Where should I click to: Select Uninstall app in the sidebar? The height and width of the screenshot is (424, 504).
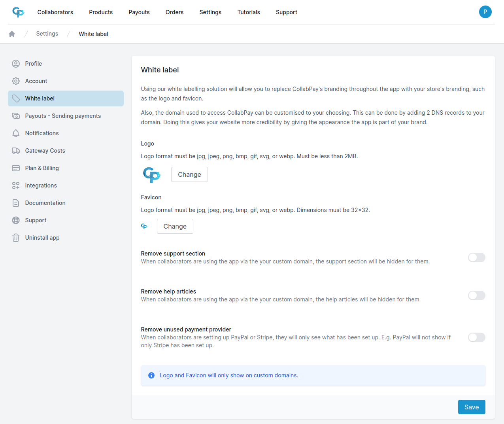click(x=66, y=238)
